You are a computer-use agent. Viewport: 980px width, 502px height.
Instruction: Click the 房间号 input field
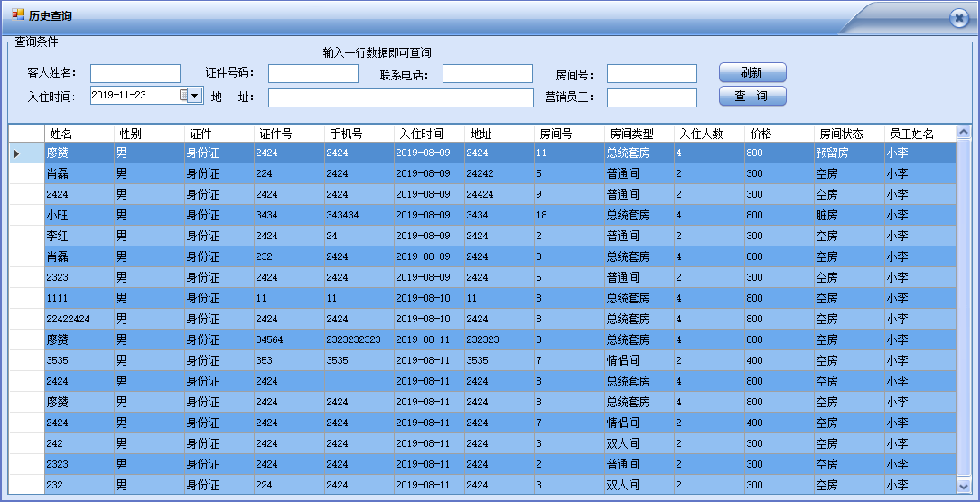[x=651, y=74]
